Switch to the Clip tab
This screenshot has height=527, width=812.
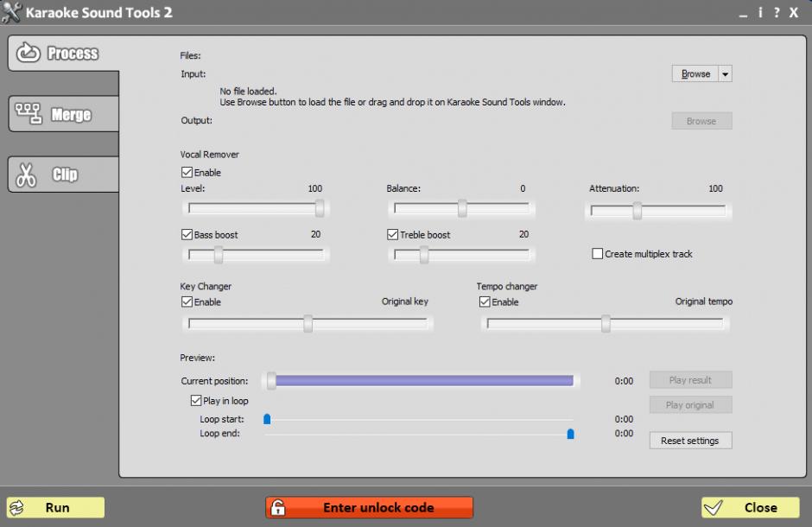point(63,175)
